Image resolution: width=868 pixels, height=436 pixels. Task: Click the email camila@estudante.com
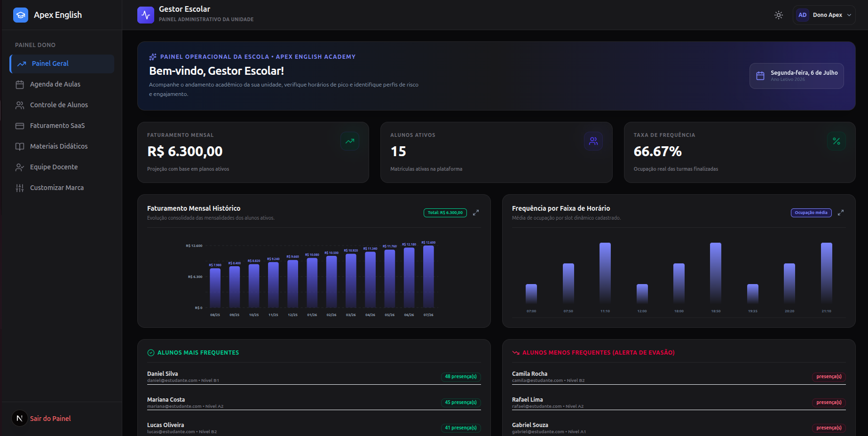click(537, 381)
